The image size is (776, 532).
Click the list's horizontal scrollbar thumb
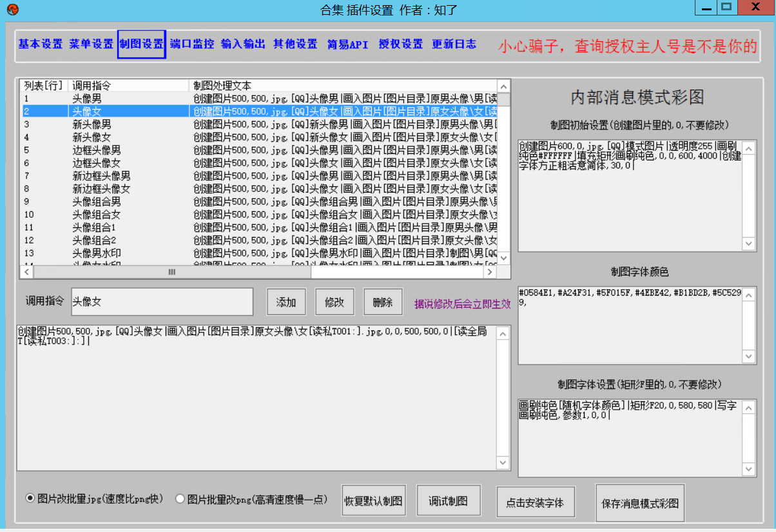point(172,272)
